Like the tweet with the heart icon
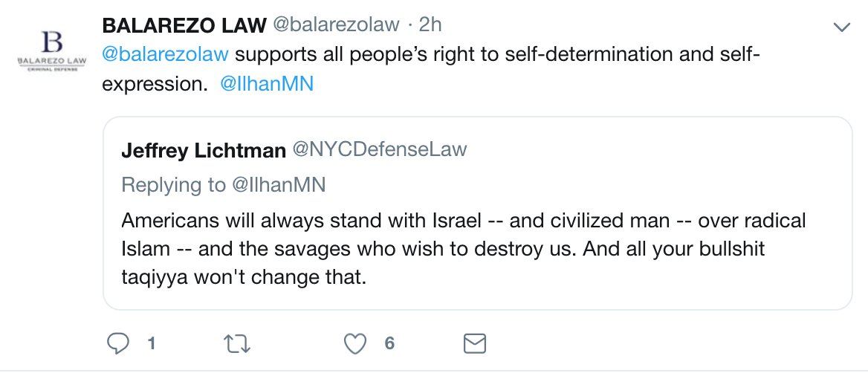868x373 pixels. [x=357, y=343]
